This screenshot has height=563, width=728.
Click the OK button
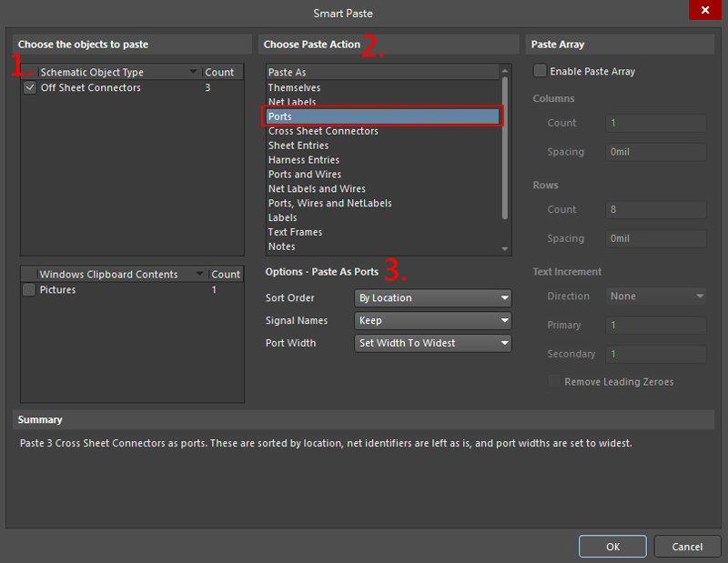pyautogui.click(x=612, y=547)
